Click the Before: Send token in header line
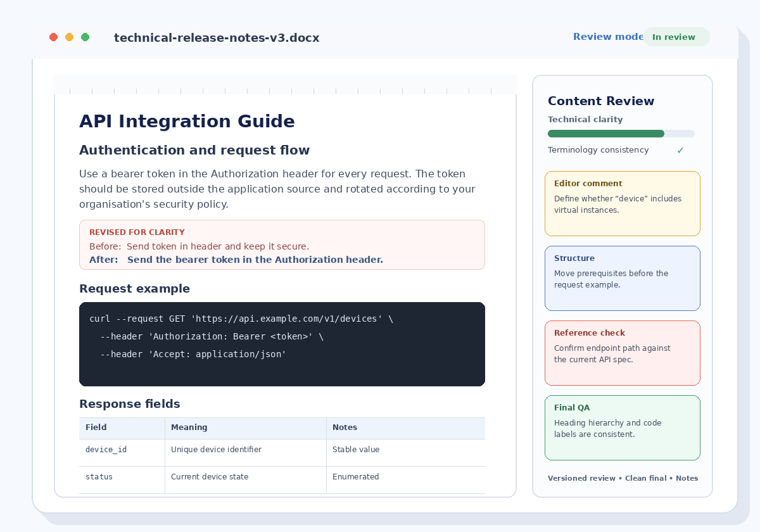The width and height of the screenshot is (760, 532). 199,246
